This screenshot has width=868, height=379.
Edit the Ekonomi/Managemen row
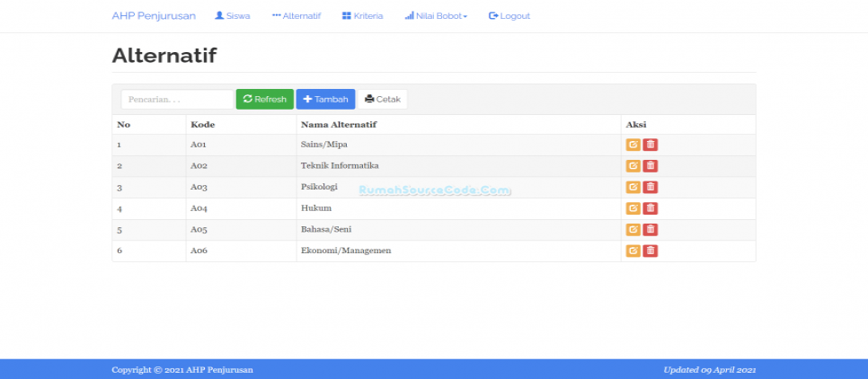point(633,251)
